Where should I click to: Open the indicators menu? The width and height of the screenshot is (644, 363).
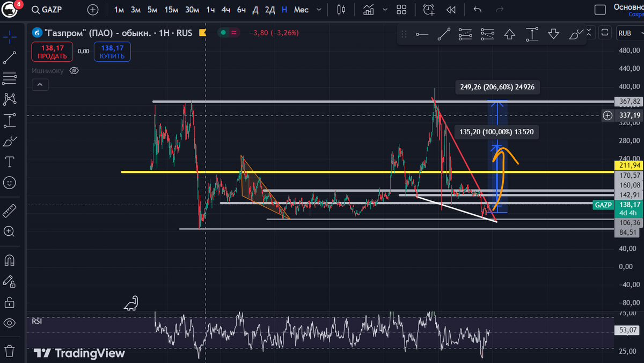369,10
